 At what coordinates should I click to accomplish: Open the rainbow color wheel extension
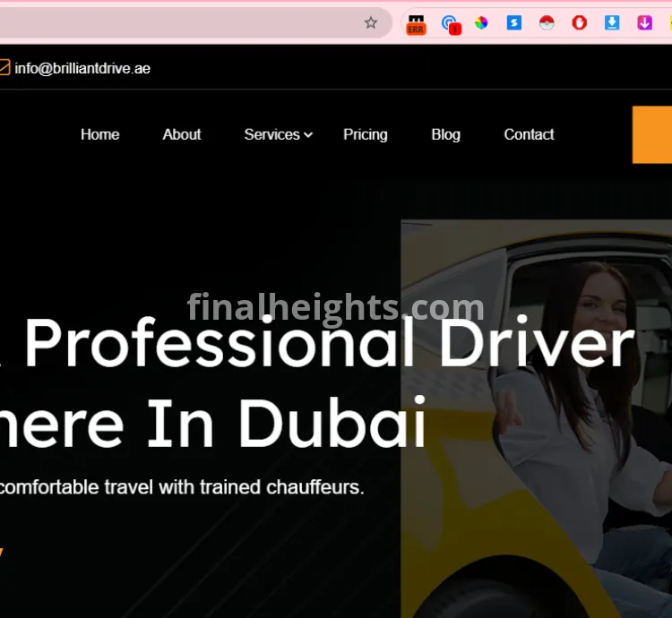(481, 22)
